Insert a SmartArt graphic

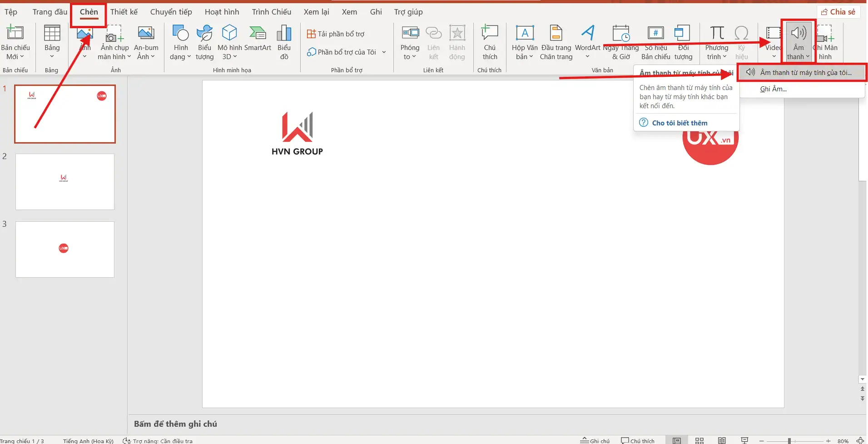258,38
